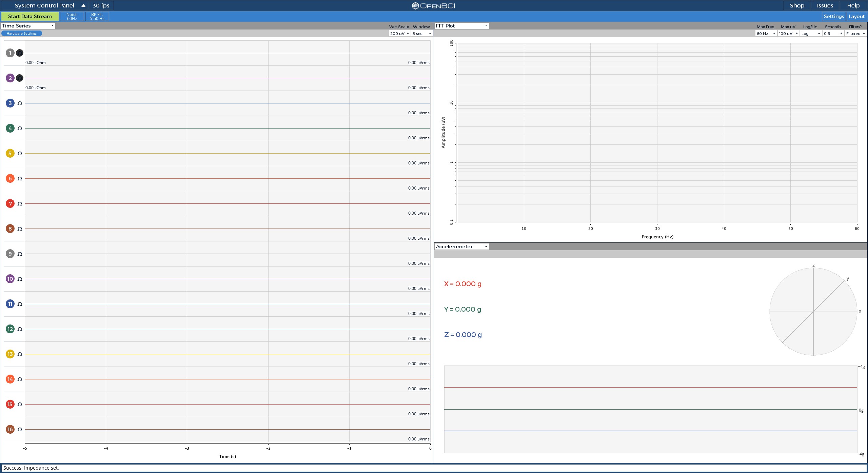Open the Help menu
This screenshot has height=473, width=868.
tap(853, 6)
